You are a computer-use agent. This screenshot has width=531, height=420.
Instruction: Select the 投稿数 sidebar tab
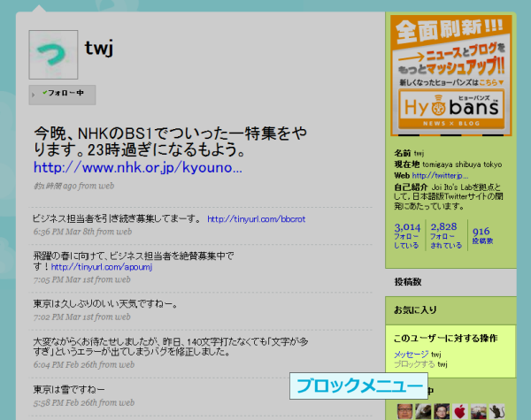pos(450,282)
